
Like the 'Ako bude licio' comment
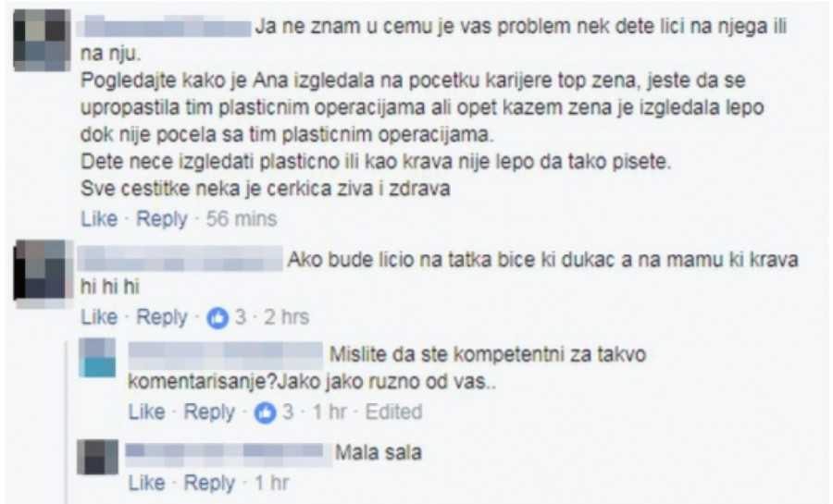click(x=99, y=317)
